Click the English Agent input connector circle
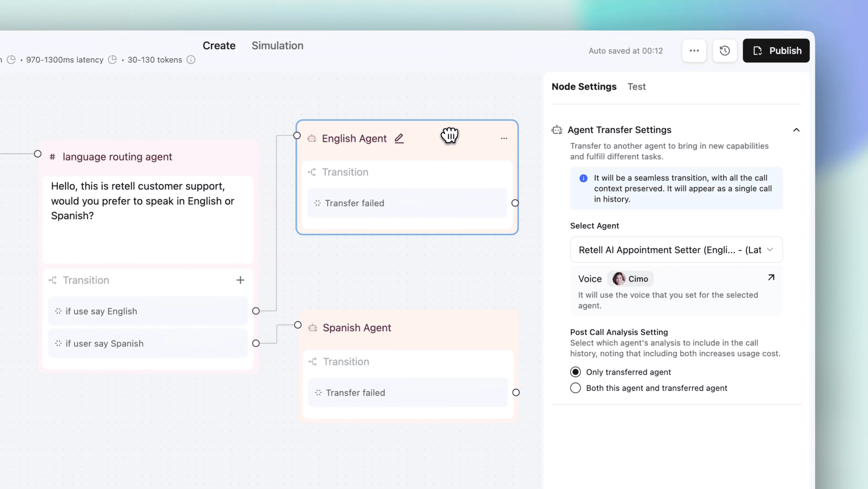Image resolution: width=868 pixels, height=489 pixels. (297, 135)
